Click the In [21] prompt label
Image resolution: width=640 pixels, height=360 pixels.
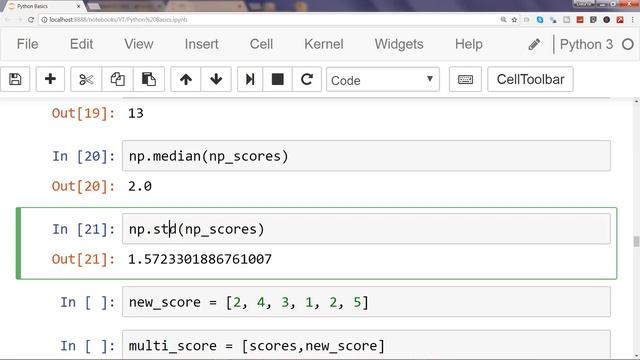[x=84, y=229]
